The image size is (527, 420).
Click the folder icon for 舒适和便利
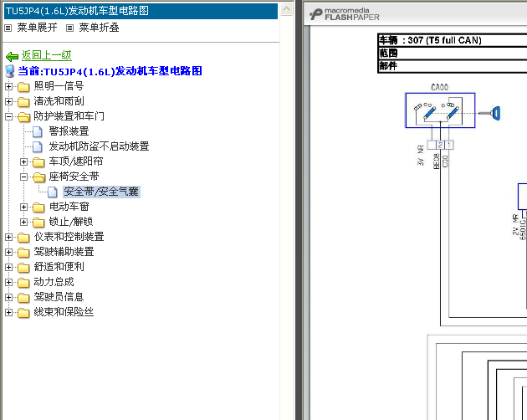(23, 268)
